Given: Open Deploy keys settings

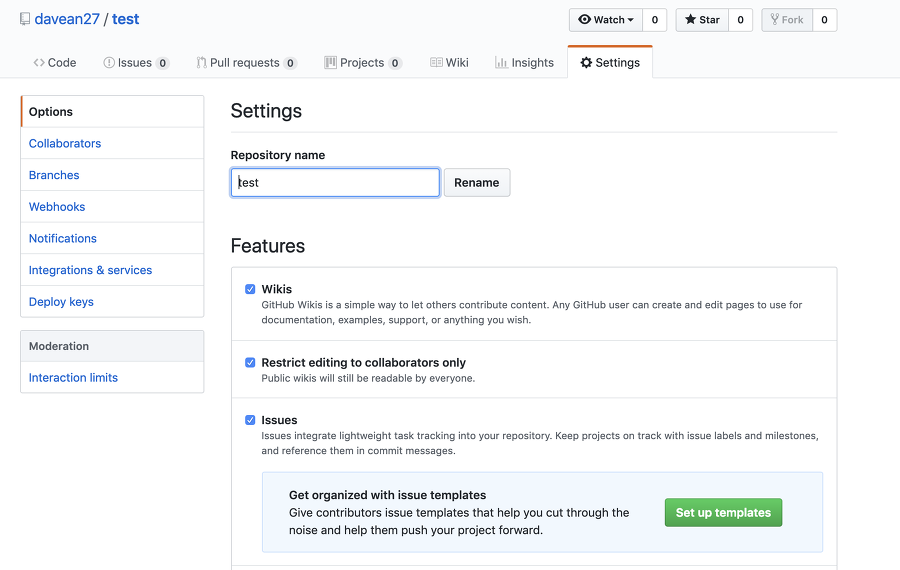Looking at the screenshot, I should point(112,301).
